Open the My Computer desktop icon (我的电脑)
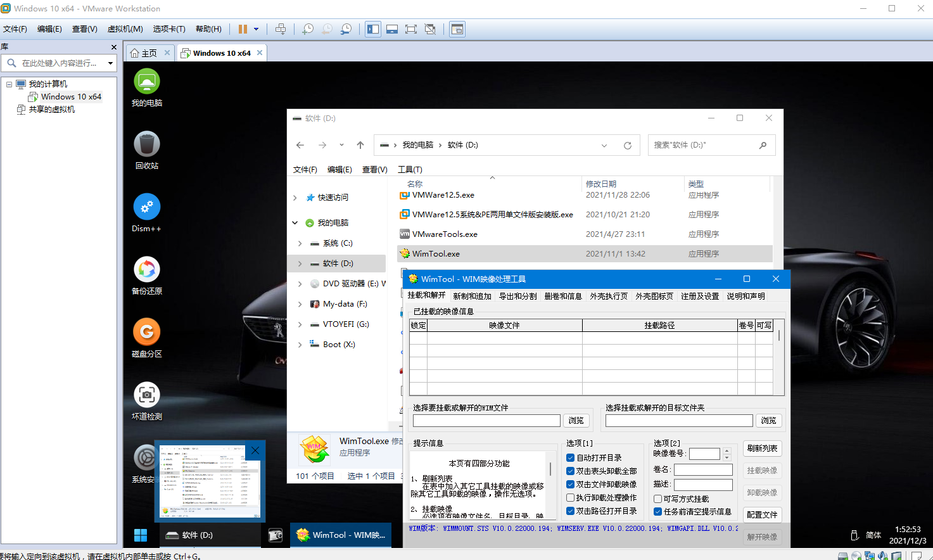This screenshot has width=933, height=560. coord(147,87)
